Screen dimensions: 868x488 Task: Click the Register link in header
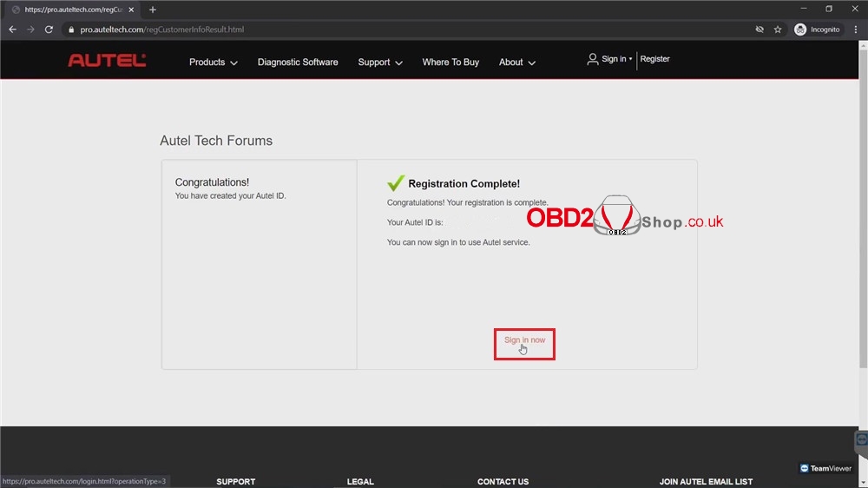[x=655, y=59]
